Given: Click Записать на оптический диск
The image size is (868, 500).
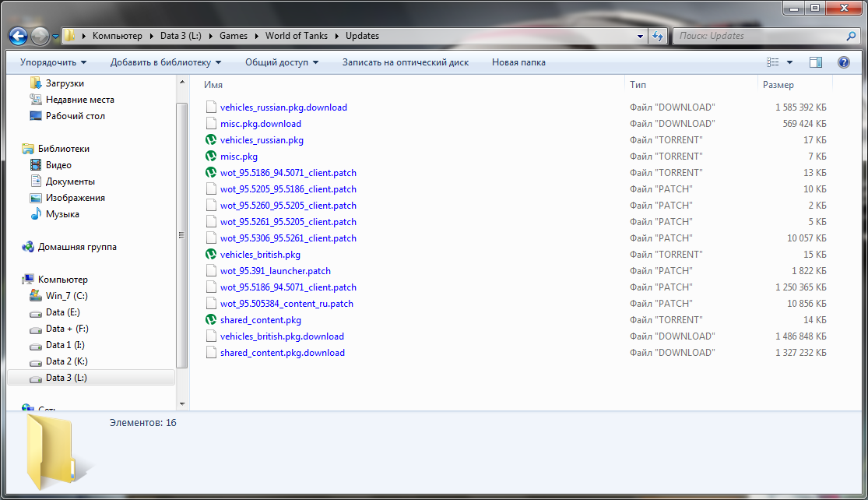Looking at the screenshot, I should click(x=405, y=62).
